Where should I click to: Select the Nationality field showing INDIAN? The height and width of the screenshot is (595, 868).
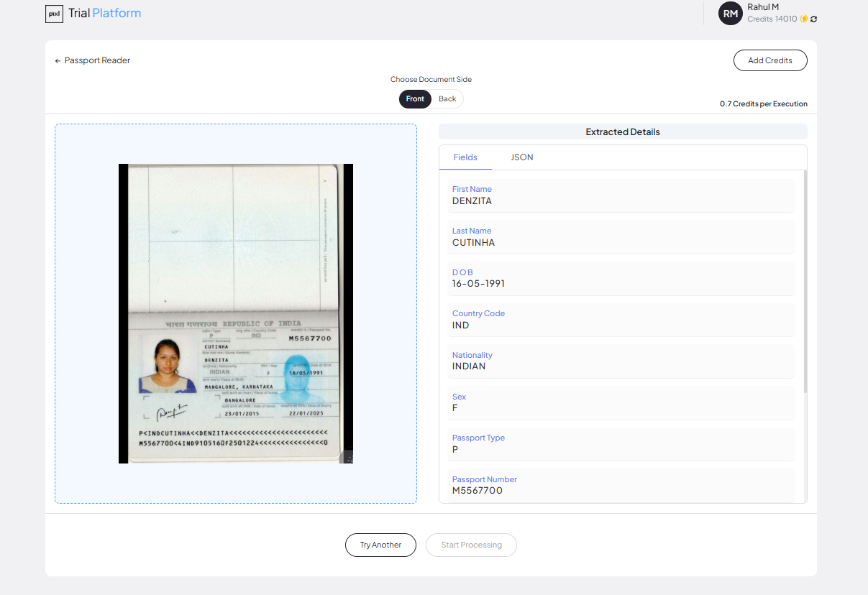(x=622, y=361)
